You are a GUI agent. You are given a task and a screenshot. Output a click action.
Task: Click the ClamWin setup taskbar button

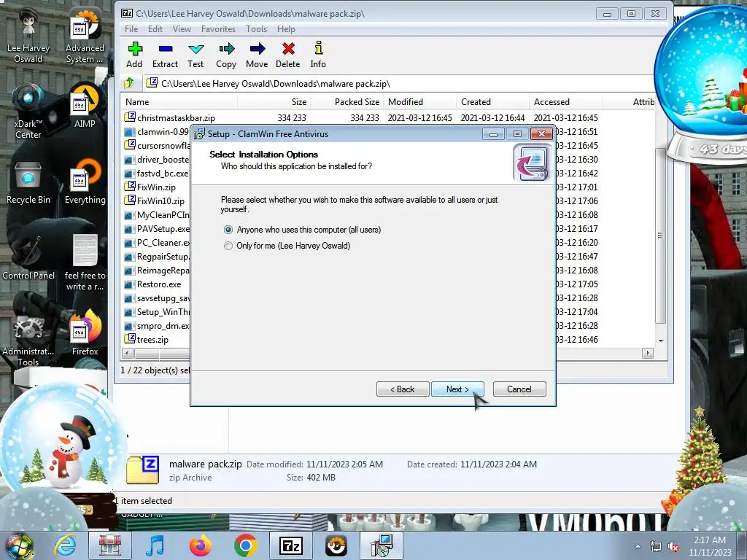pyautogui.click(x=382, y=545)
